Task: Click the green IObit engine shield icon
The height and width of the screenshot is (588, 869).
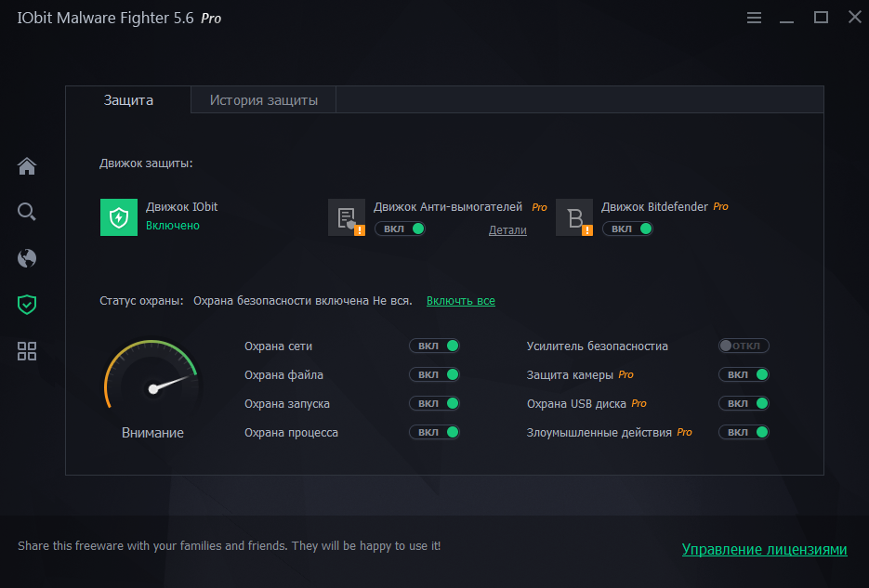Action: pyautogui.click(x=119, y=217)
